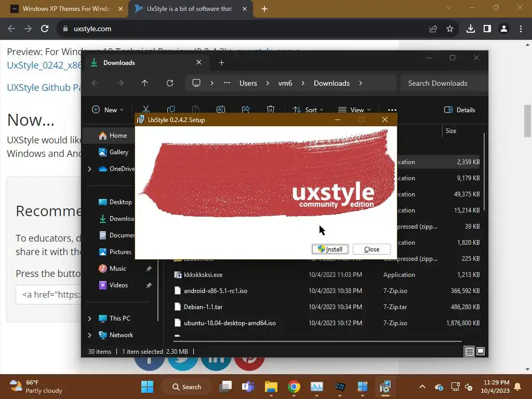Switch to details list view icon
The width and height of the screenshot is (532, 399).
coord(469,352)
